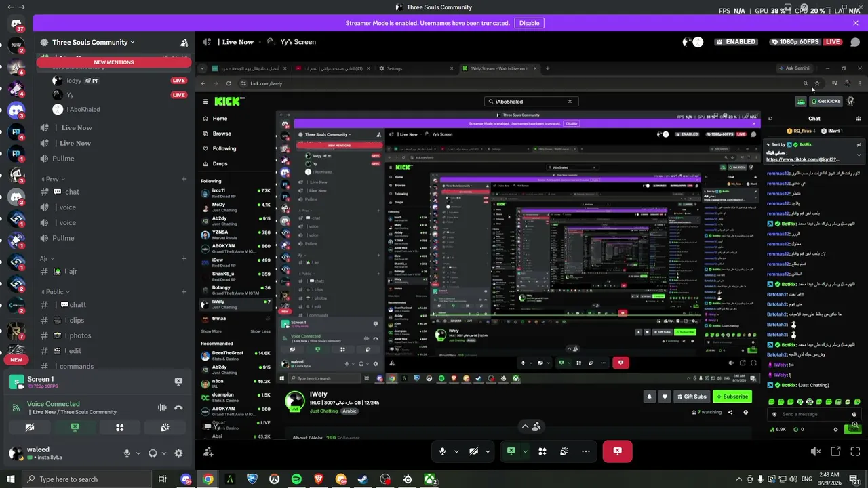868x488 pixels.
Task: Open the edit channel
Action: point(113,351)
